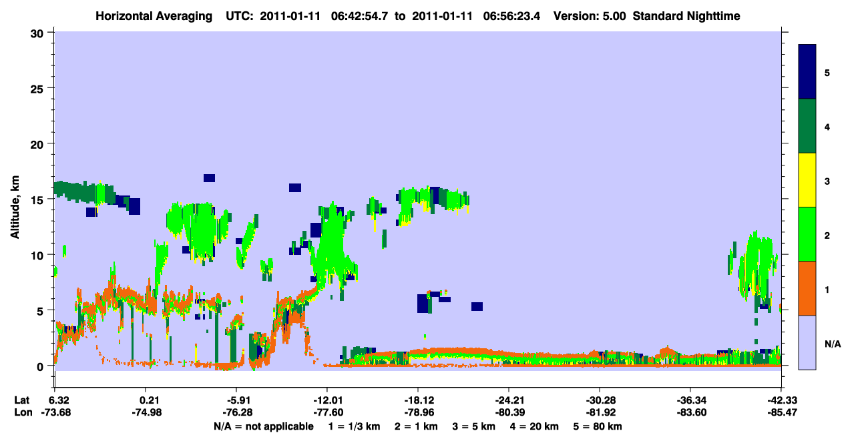Click the latitude value -42.33
Screen dimensions: 868x445
pyautogui.click(x=781, y=400)
